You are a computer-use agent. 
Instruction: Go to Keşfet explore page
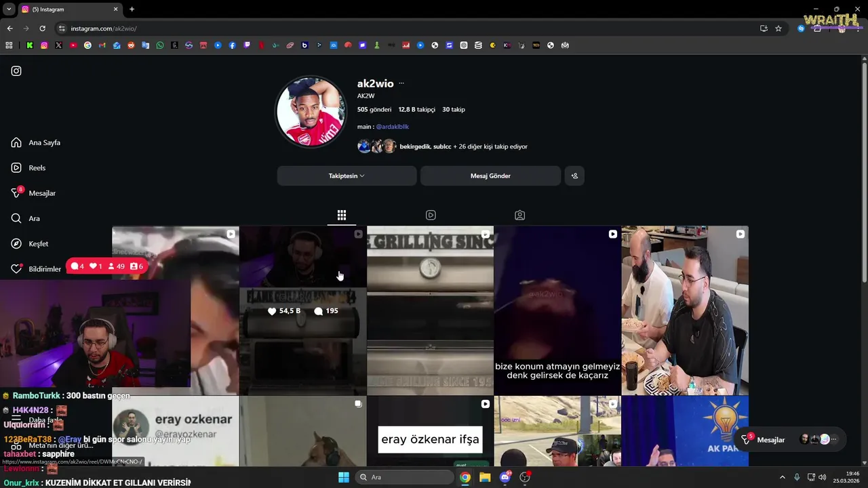[30, 244]
